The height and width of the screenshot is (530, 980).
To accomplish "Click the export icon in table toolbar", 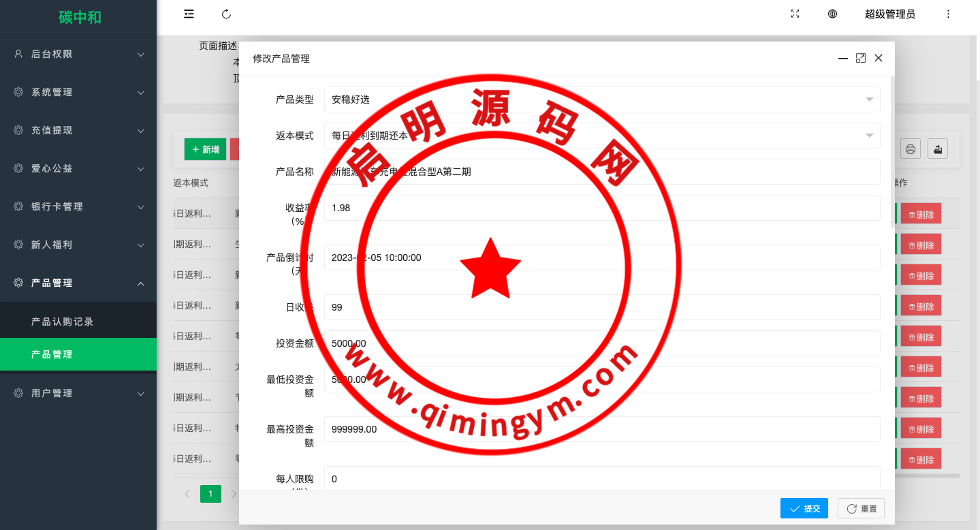I will tap(938, 149).
